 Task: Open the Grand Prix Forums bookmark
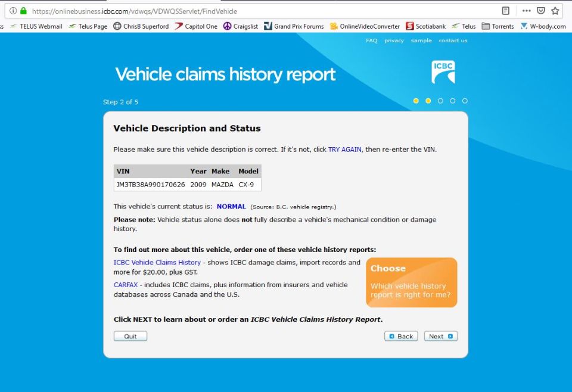[294, 26]
